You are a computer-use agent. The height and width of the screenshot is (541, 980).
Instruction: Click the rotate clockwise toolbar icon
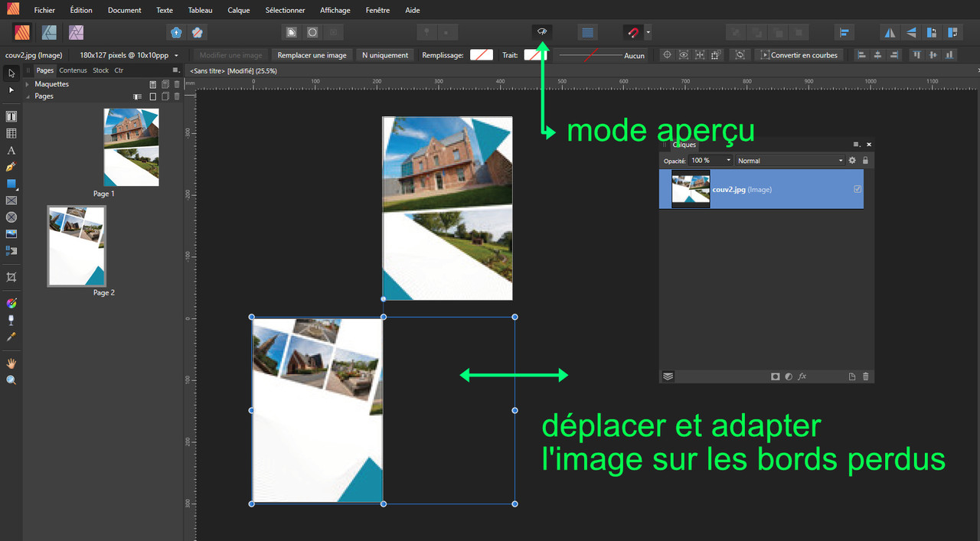coord(953,32)
